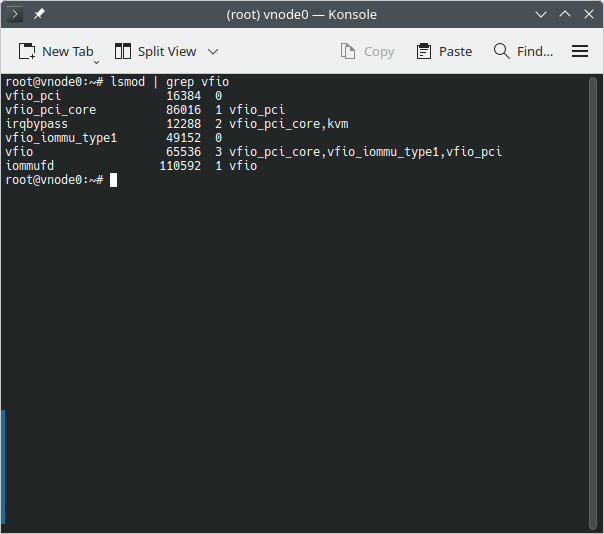Click the size value '16384'
The image size is (604, 534).
[x=184, y=96]
